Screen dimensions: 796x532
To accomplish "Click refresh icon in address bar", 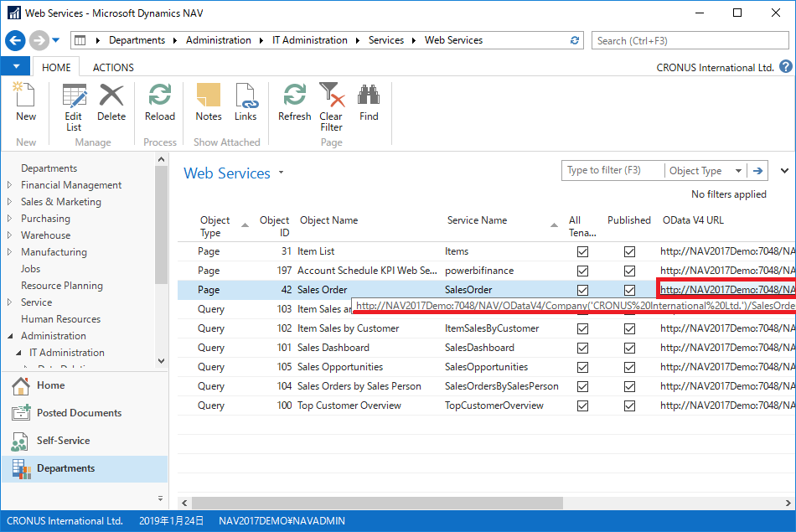I will (575, 40).
